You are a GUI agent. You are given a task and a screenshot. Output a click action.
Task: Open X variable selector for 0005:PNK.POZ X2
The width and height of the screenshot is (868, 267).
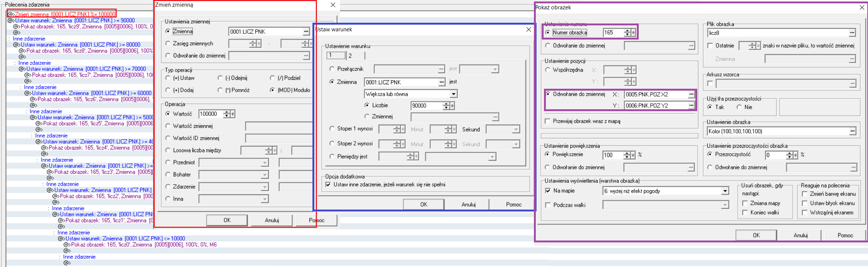tap(691, 94)
